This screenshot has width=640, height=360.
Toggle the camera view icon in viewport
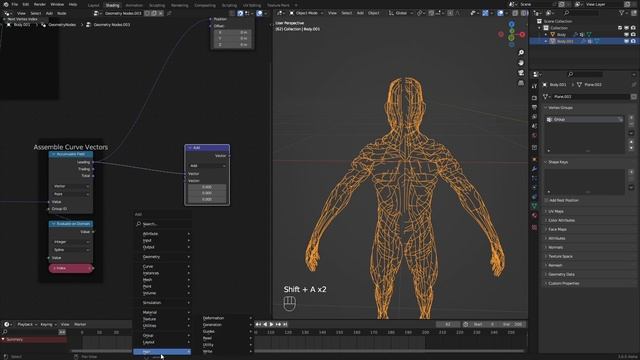(521, 73)
